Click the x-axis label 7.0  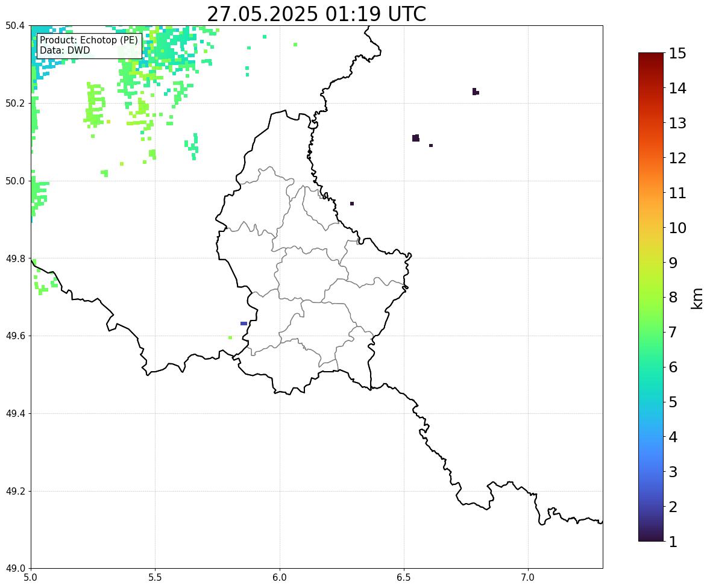tap(528, 578)
